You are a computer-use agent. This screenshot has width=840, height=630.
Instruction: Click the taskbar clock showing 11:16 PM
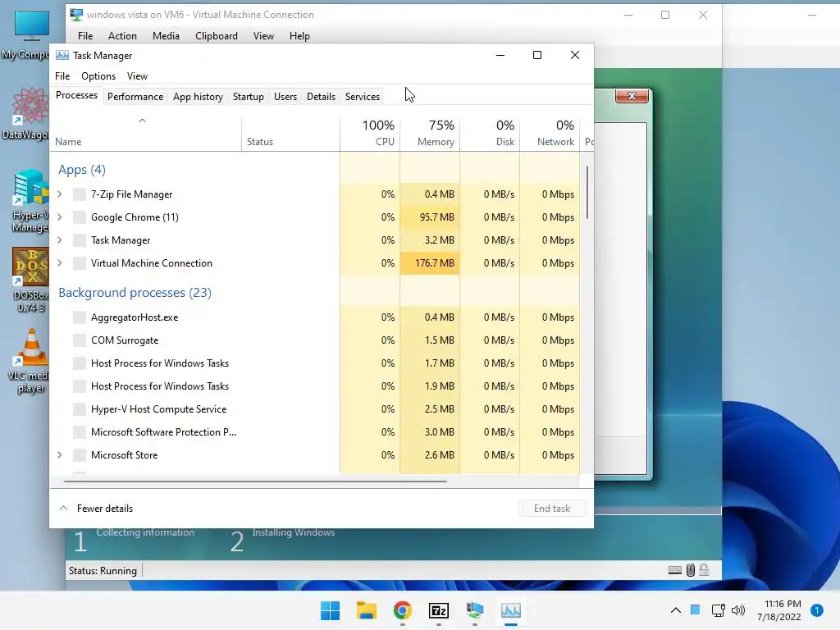point(779,610)
